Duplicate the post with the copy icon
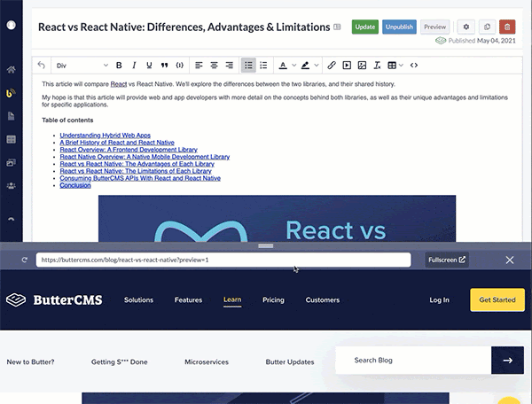Screen dimensions: 532x404 tap(487, 27)
